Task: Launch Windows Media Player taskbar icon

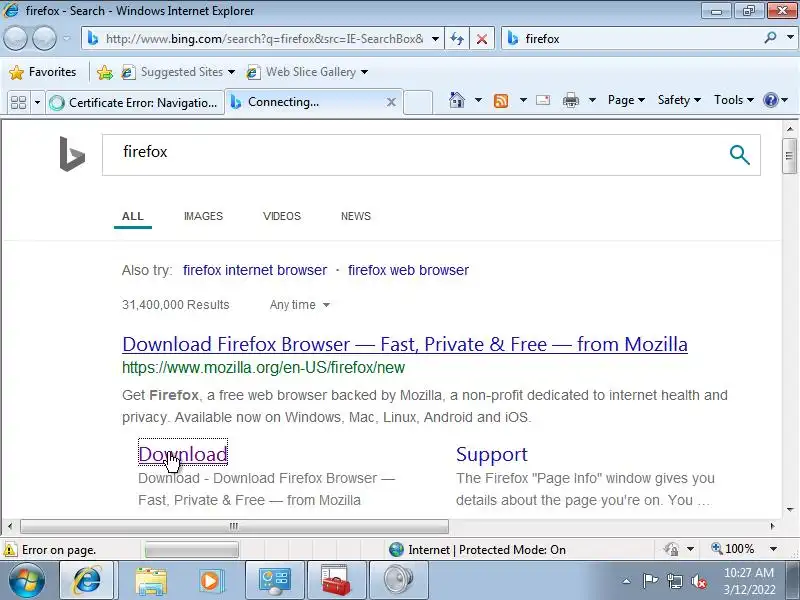Action: (211, 581)
